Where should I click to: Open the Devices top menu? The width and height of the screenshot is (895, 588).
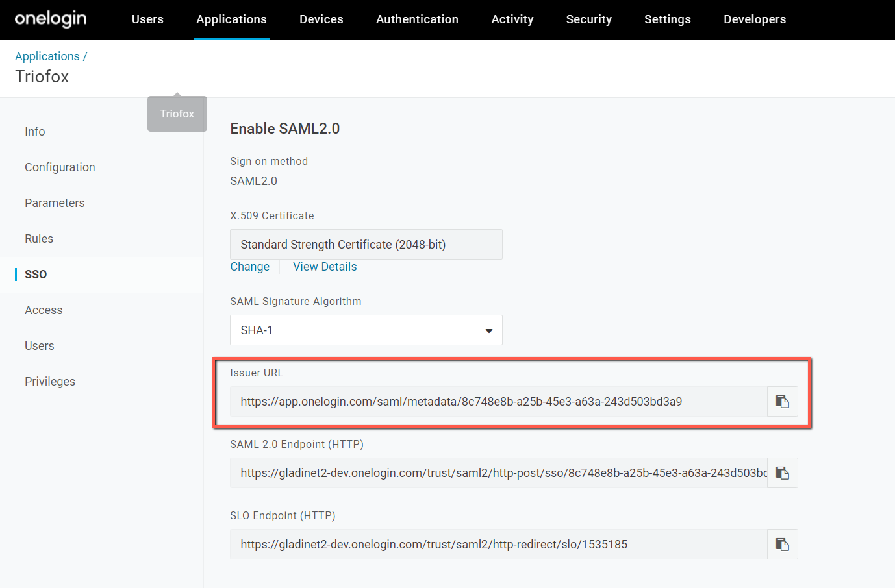pyautogui.click(x=321, y=19)
